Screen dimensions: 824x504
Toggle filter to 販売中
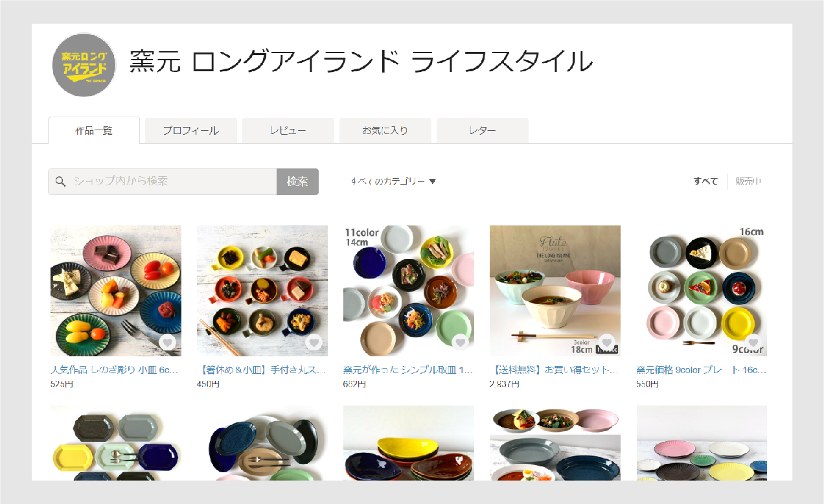[748, 181]
